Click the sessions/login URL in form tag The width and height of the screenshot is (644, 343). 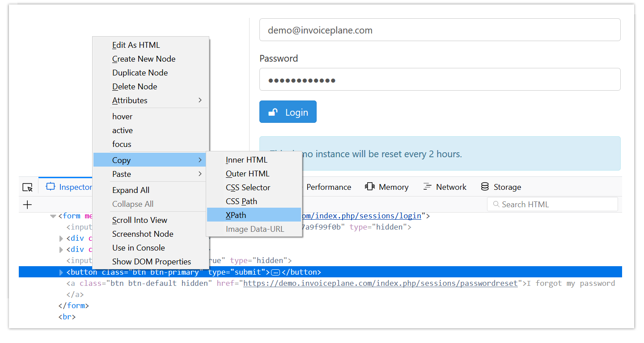click(361, 216)
